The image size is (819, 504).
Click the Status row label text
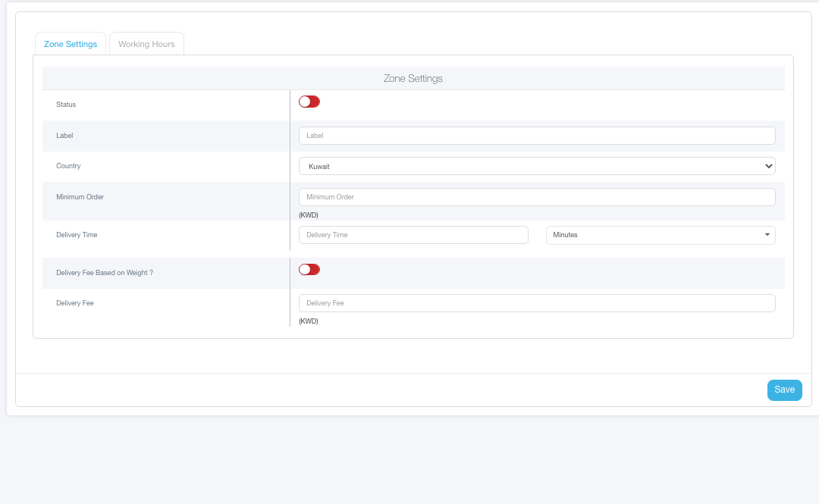[66, 105]
